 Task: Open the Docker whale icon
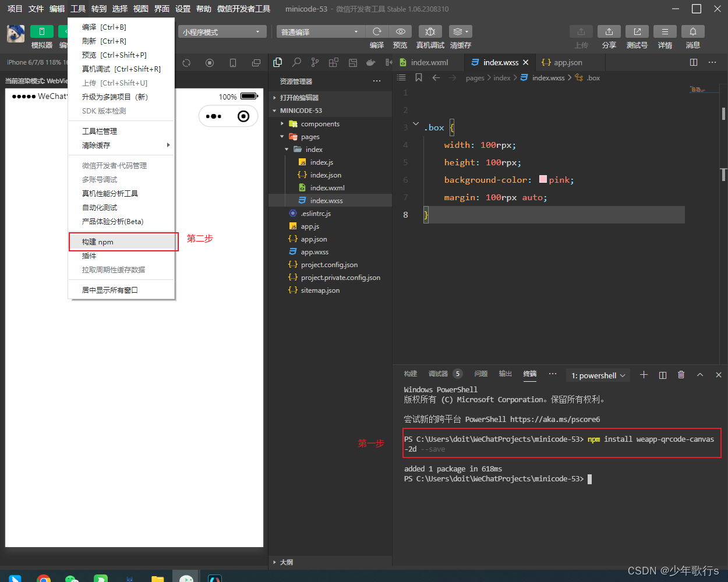point(371,62)
